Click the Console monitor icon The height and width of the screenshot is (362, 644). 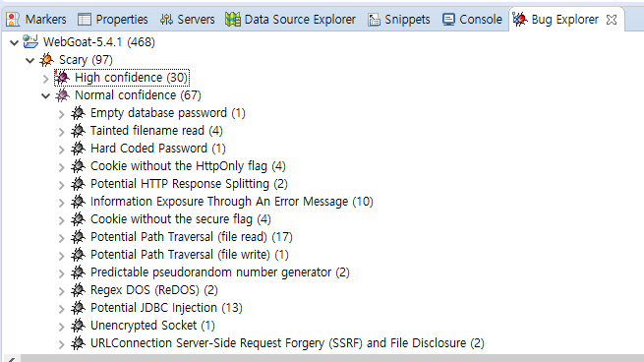pyautogui.click(x=448, y=20)
